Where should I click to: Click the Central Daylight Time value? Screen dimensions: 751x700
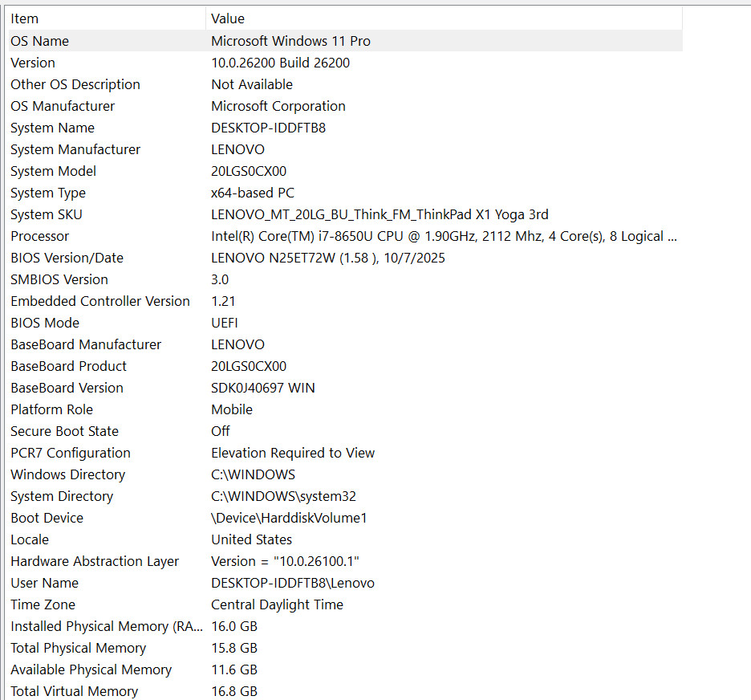tap(277, 604)
